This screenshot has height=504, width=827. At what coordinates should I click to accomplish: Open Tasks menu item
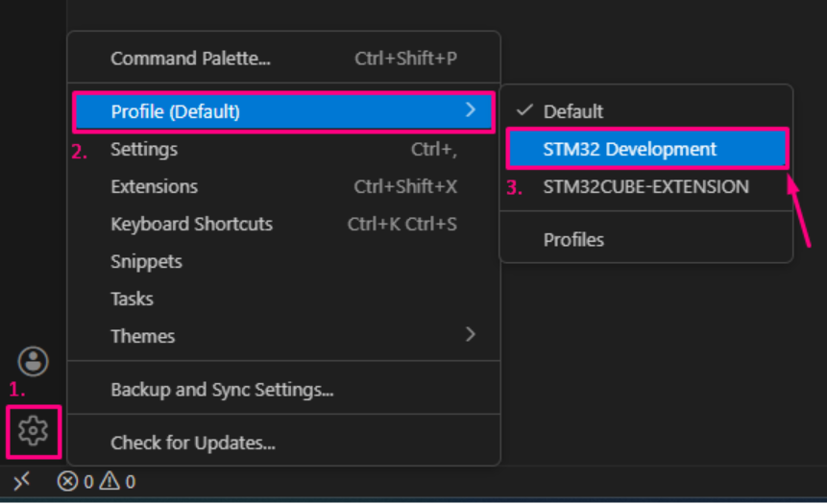click(132, 299)
